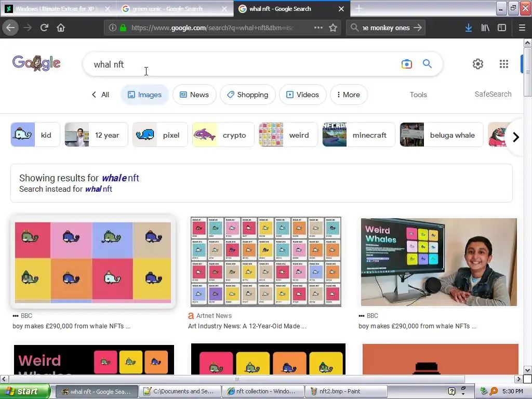
Task: Click the vertical scrollbar down arrow
Action: coord(527,370)
